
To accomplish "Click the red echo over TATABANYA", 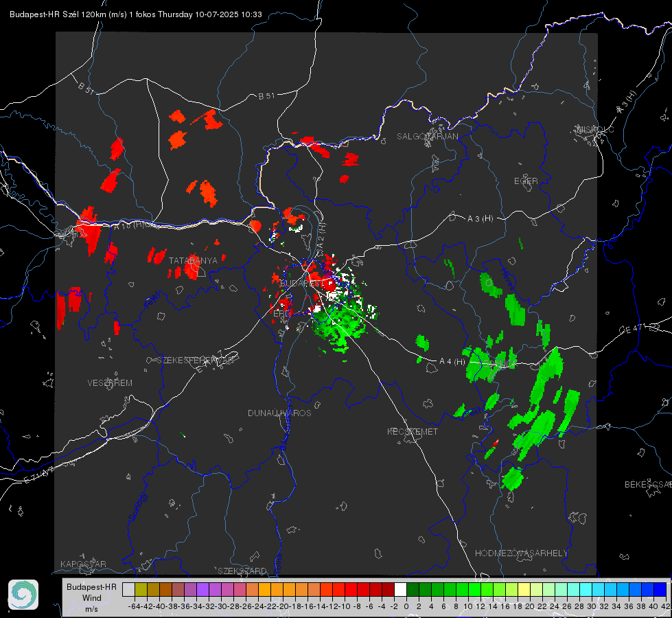I will tap(192, 266).
